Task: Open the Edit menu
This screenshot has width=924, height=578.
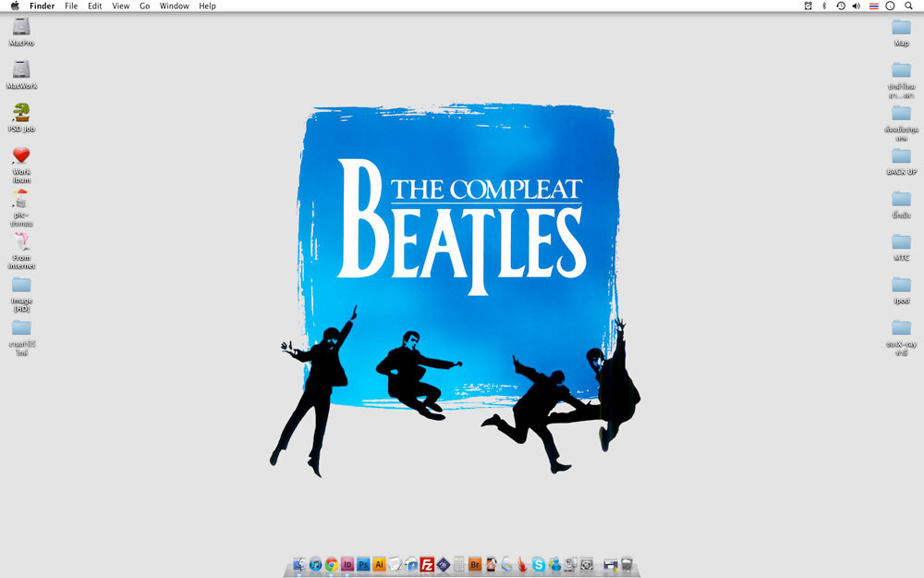Action: [x=95, y=6]
